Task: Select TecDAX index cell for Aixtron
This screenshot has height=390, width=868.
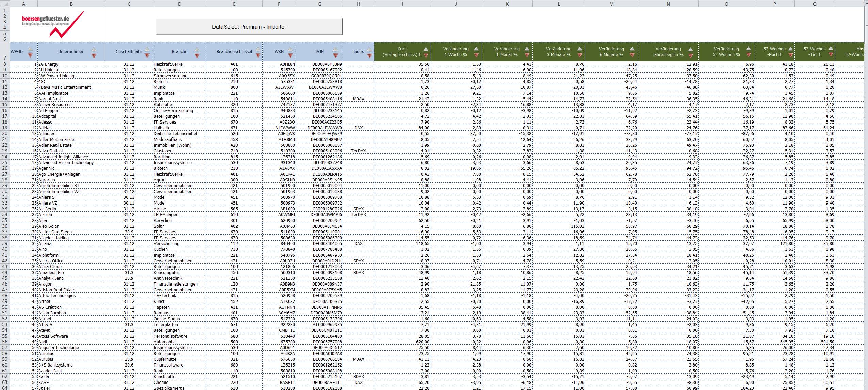Action: click(x=358, y=214)
